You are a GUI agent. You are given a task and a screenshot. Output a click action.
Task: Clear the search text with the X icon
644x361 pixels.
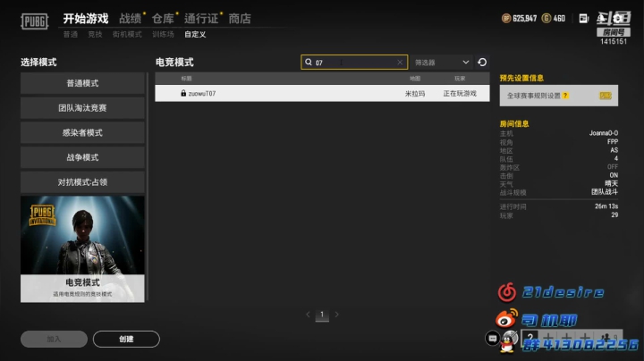400,63
